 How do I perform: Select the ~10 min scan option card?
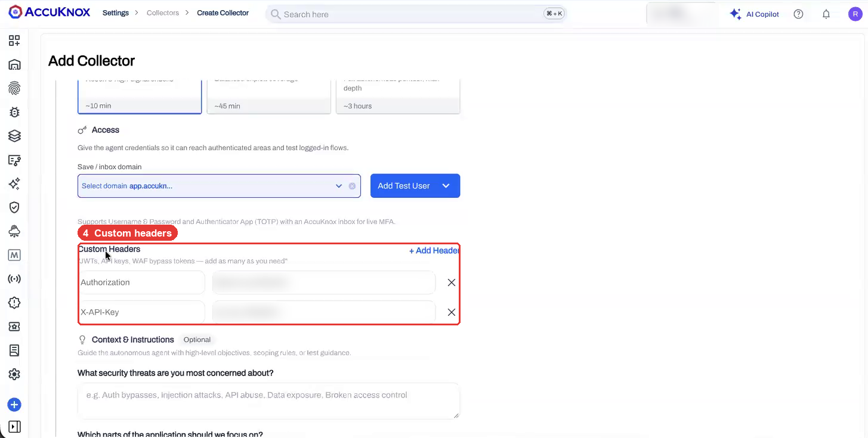coord(140,96)
